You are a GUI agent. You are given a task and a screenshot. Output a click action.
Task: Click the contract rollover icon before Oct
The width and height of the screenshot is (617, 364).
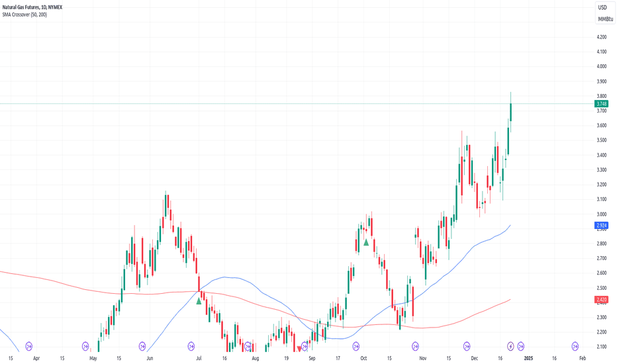tap(356, 346)
